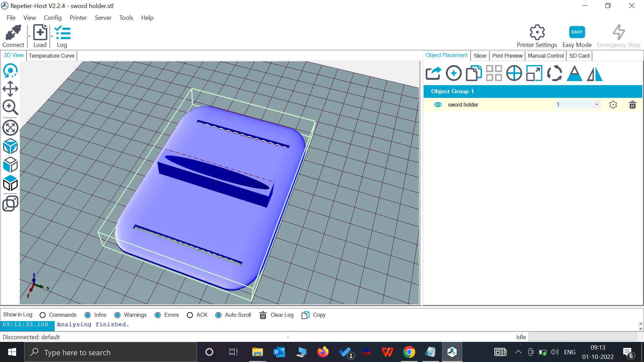This screenshot has height=362, width=644.
Task: Open the Scale Object tool
Action: pos(534,73)
